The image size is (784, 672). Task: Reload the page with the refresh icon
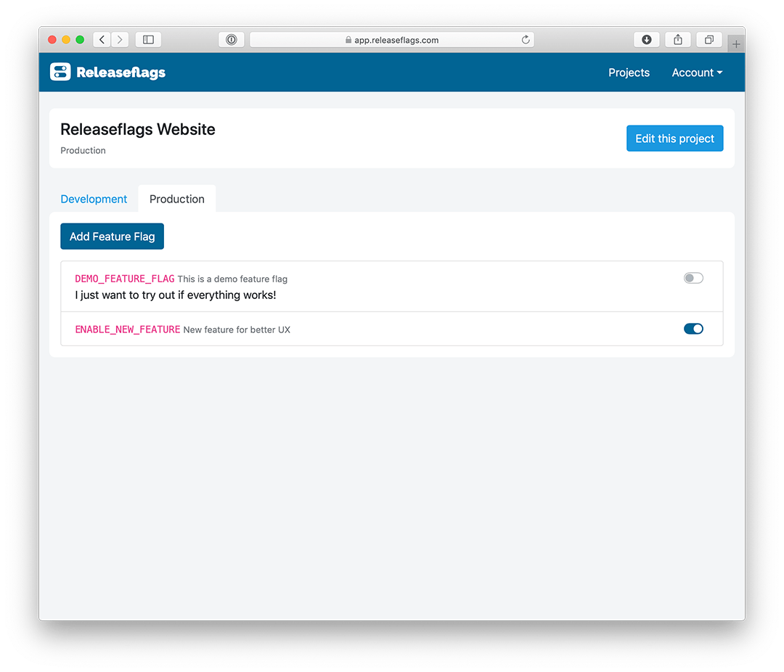526,39
